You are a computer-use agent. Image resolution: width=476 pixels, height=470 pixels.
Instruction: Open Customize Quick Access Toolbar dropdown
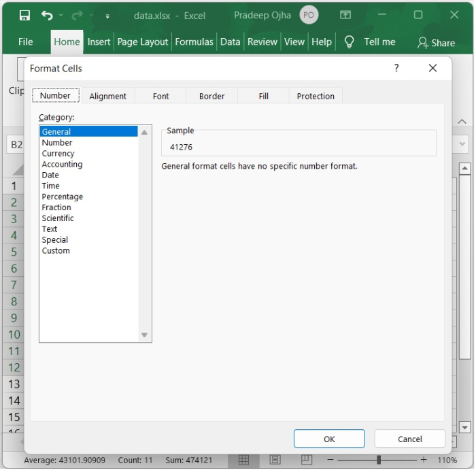pos(107,16)
